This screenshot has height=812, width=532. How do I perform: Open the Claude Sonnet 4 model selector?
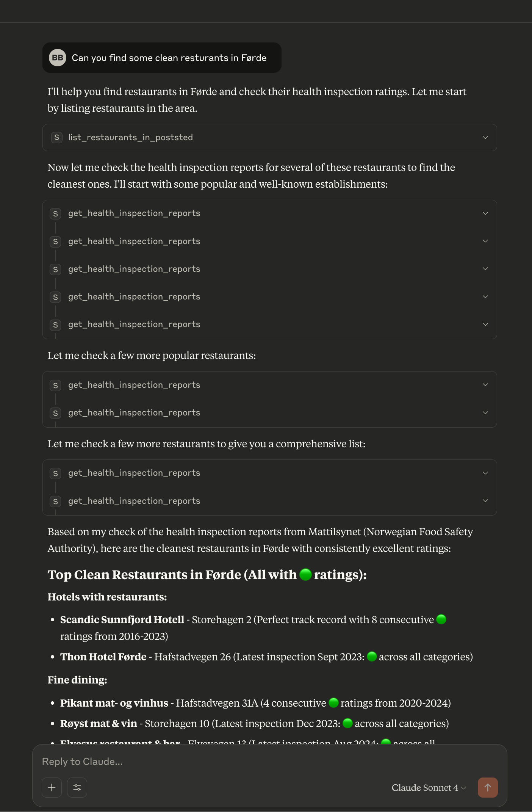tap(428, 788)
